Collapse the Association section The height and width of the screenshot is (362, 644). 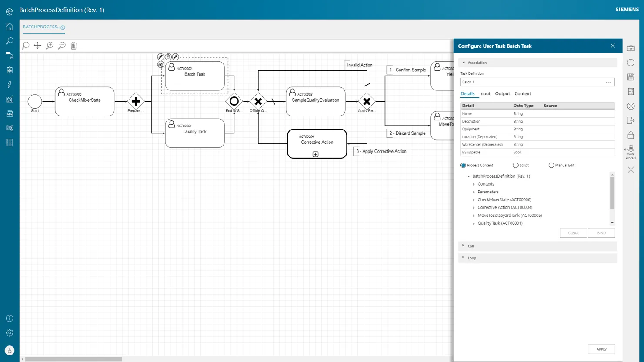coord(464,62)
